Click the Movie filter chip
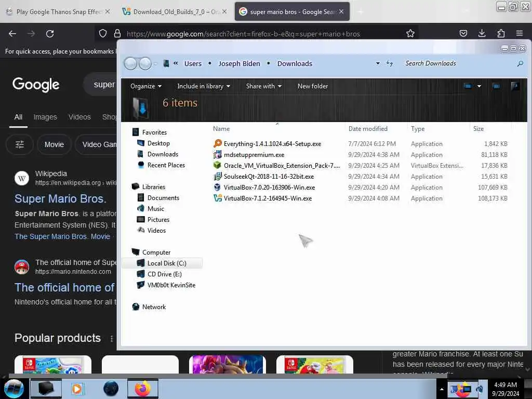 [x=54, y=144]
